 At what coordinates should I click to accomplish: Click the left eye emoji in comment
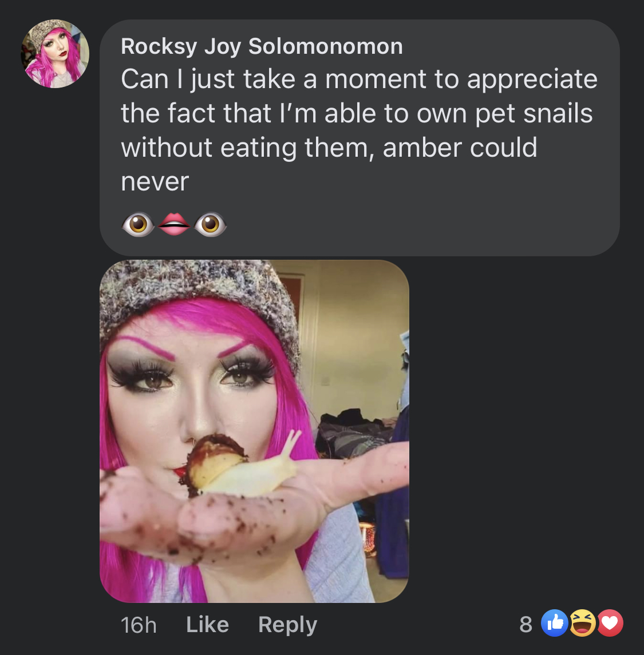click(x=139, y=224)
